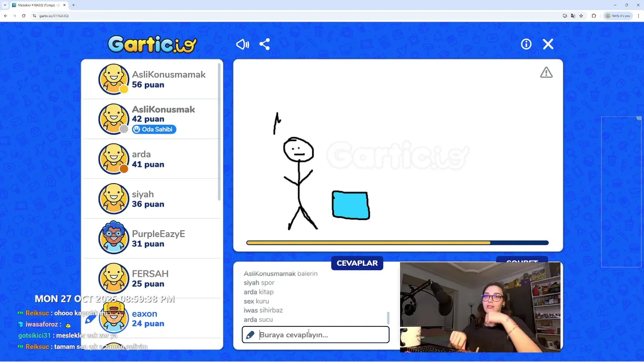
Task: Click the webcam overlay video
Action: (480, 306)
